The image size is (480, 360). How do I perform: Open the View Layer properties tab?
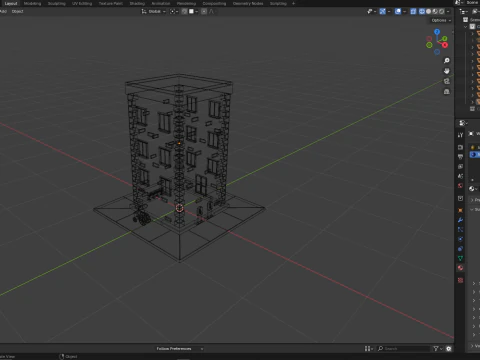460,166
